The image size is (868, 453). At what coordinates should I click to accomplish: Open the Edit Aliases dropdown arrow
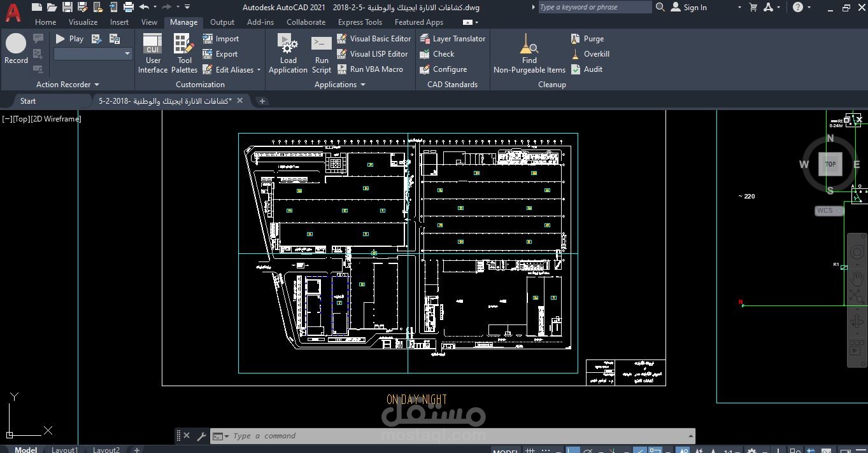[259, 70]
